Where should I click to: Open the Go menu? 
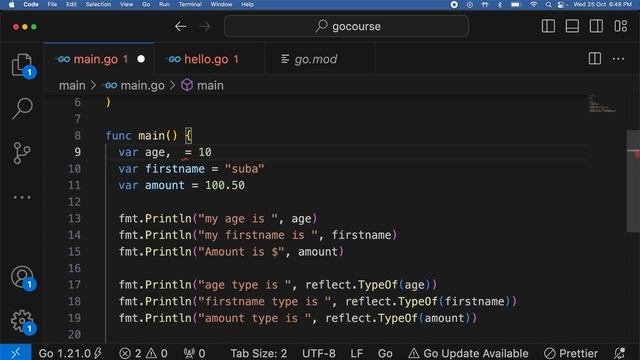[146, 4]
